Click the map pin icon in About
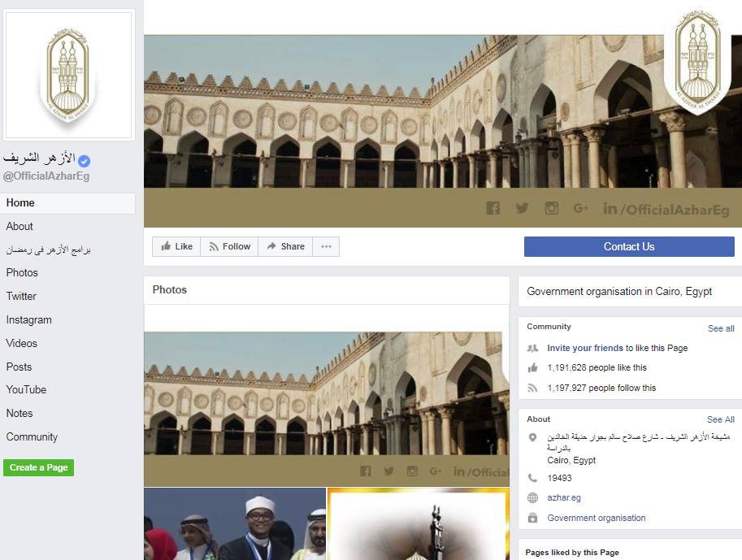Image resolution: width=742 pixels, height=560 pixels. tap(533, 438)
